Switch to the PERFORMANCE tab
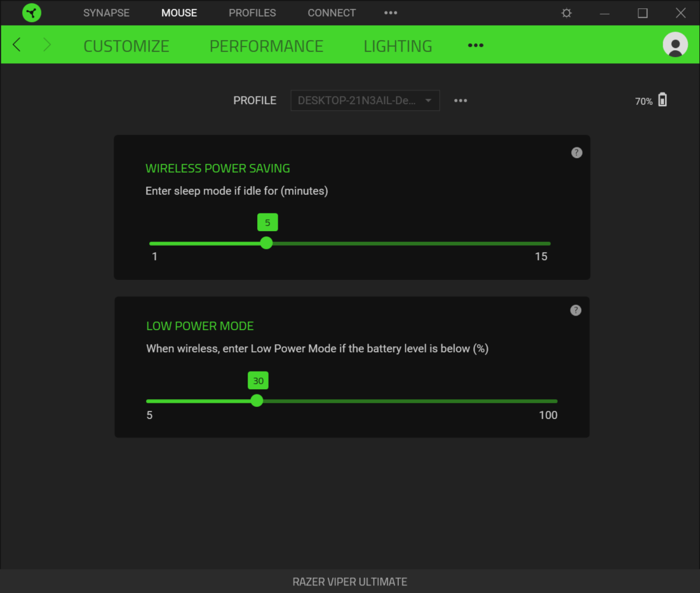700x593 pixels. point(266,46)
